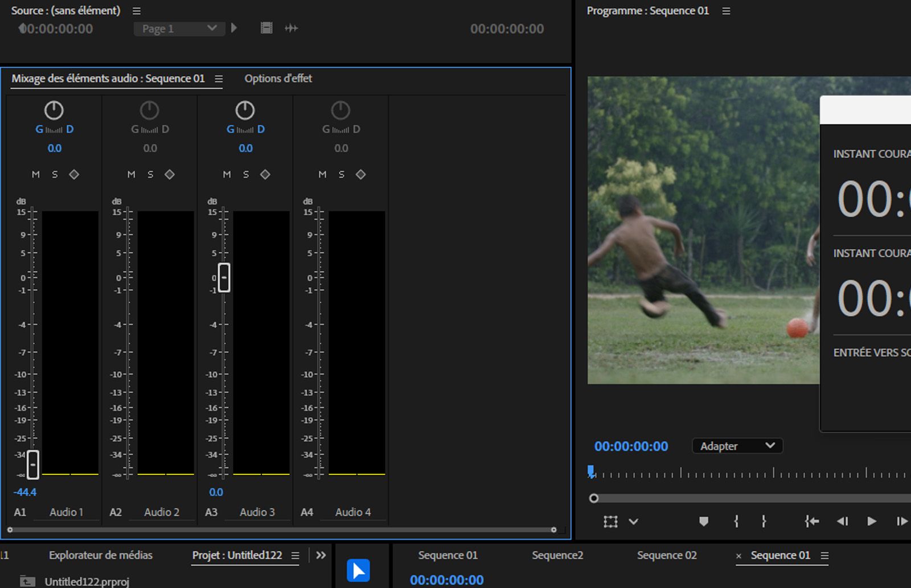This screenshot has height=588, width=911.
Task: Mark Out point with right brace icon
Action: pos(764,521)
